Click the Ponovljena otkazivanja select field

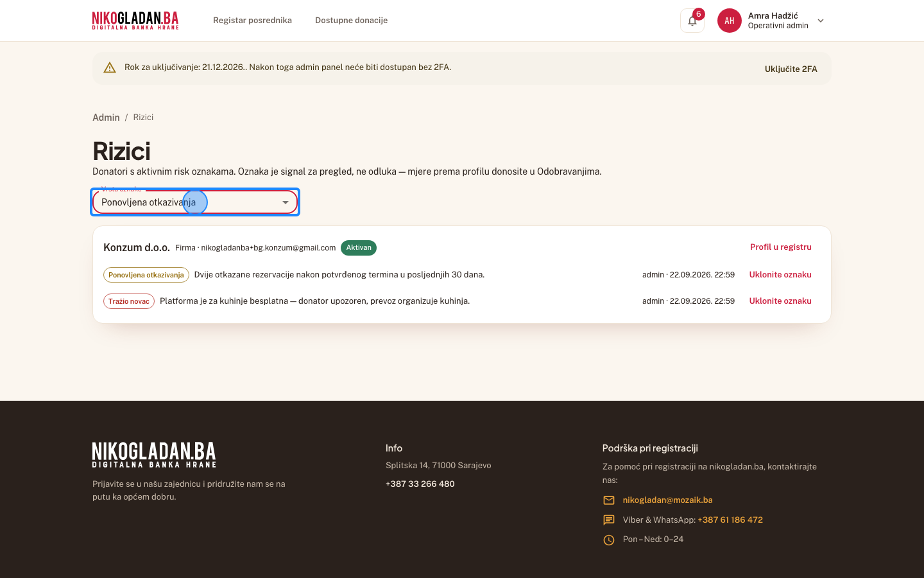[x=195, y=202]
